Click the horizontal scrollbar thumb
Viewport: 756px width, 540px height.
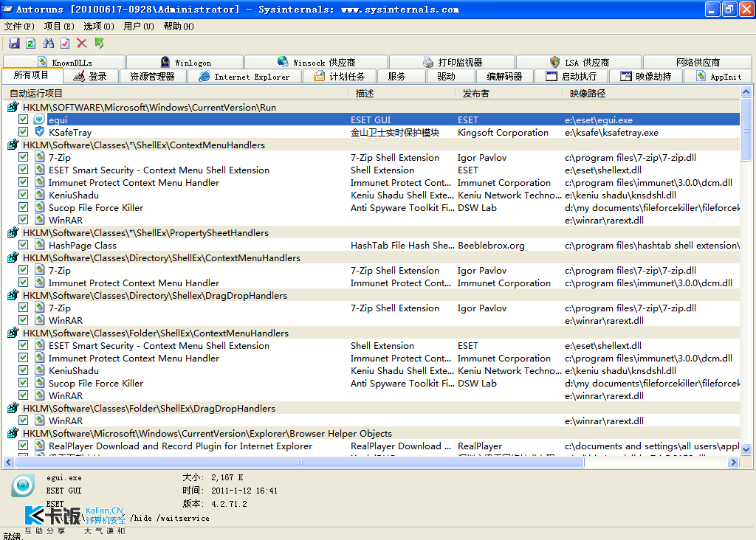click(x=300, y=462)
